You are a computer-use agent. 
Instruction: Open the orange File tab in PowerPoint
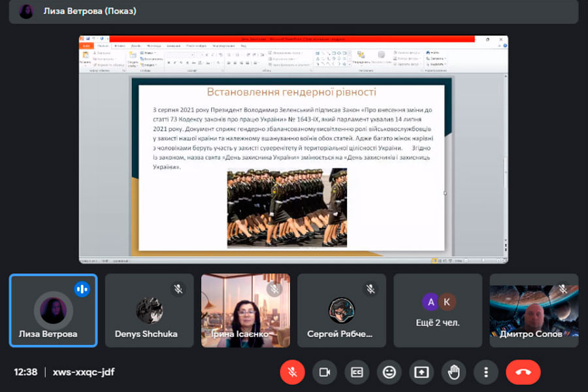(86, 46)
